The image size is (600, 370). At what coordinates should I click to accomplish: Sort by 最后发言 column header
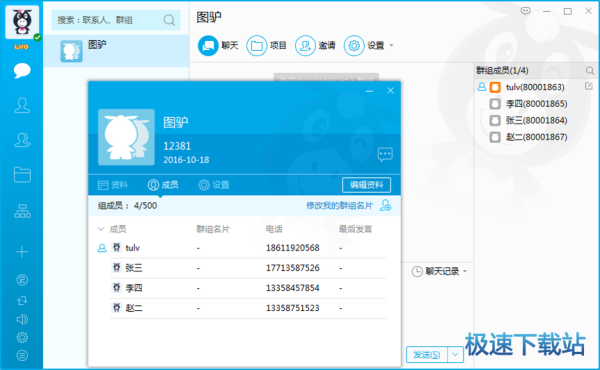355,229
